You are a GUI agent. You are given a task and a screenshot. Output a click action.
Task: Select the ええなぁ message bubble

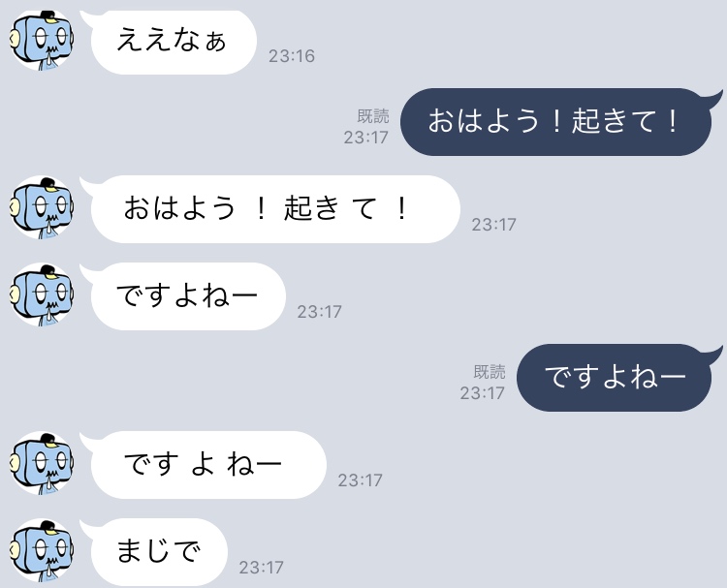point(174,41)
